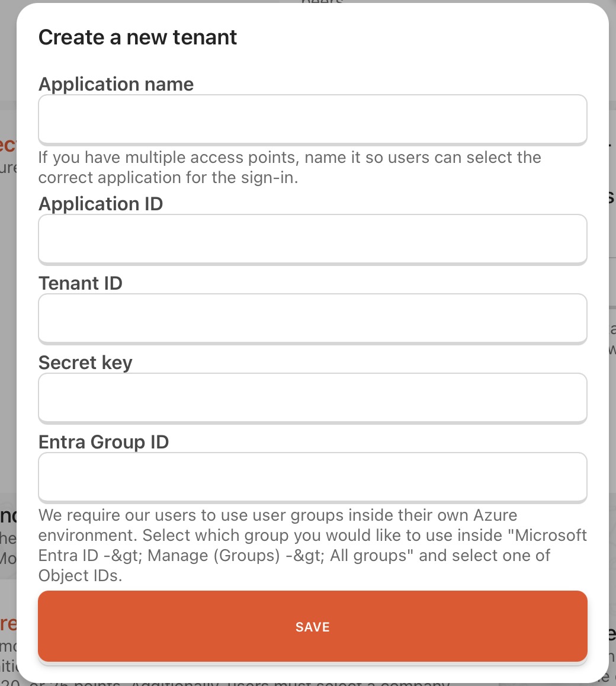The height and width of the screenshot is (686, 616).
Task: Click the "Object IDs." text in the hint
Action: (80, 575)
